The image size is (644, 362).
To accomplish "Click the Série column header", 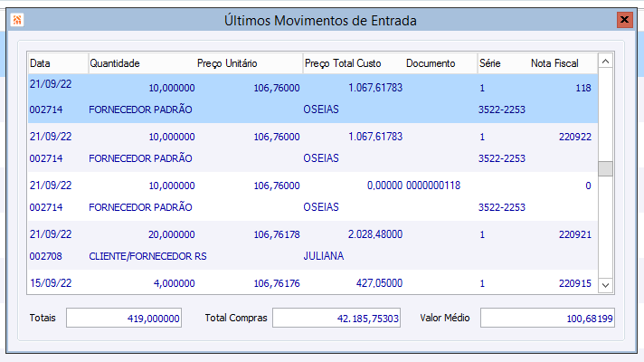I will (x=504, y=63).
